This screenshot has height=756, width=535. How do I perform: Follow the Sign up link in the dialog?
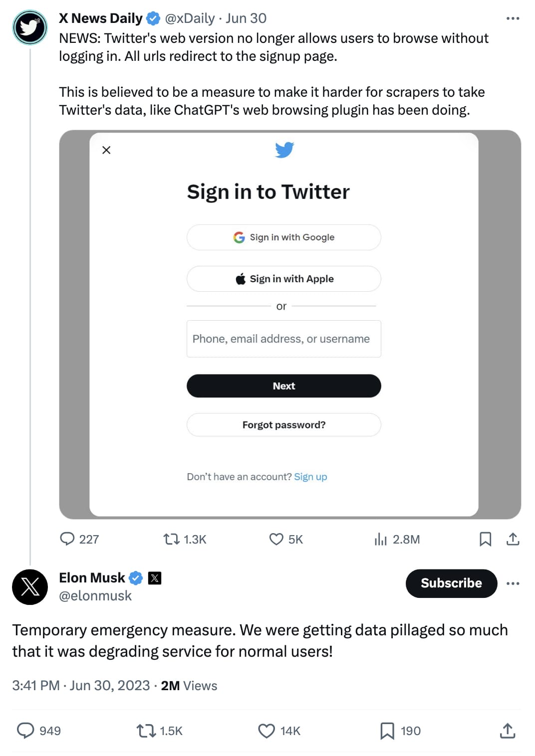tap(310, 477)
